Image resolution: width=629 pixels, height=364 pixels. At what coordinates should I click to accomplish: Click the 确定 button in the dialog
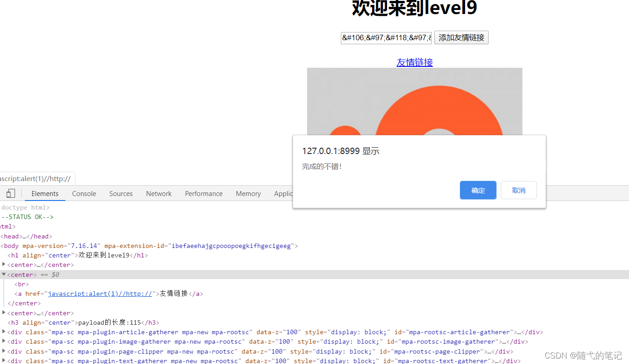click(x=478, y=190)
